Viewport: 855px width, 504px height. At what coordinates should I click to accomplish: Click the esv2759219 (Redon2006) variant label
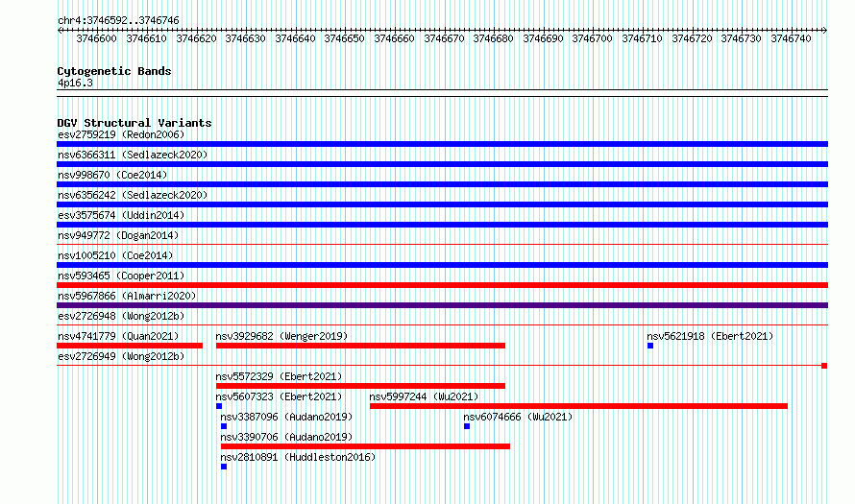[x=121, y=134]
